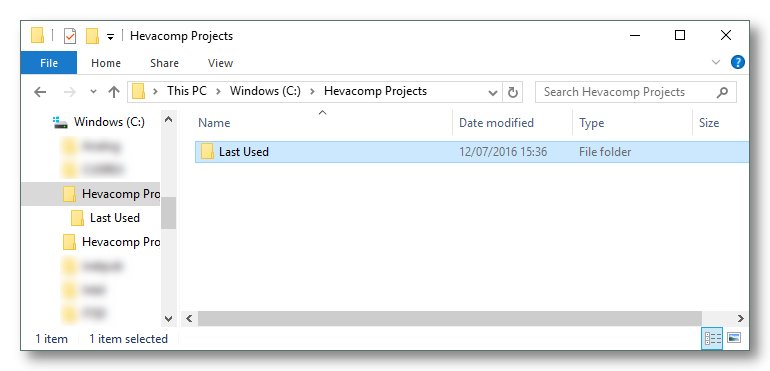Switch to Large icons view layout
Screen dimensions: 770x371
[734, 338]
